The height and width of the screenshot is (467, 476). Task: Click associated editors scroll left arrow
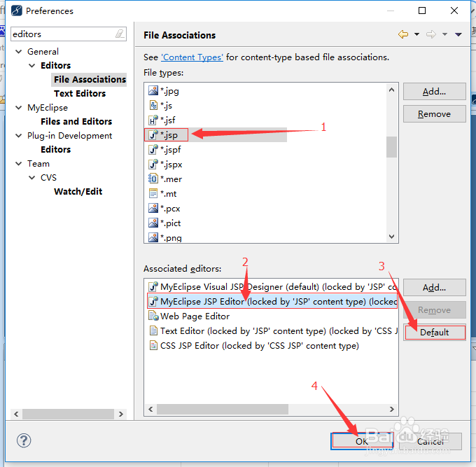pos(150,409)
